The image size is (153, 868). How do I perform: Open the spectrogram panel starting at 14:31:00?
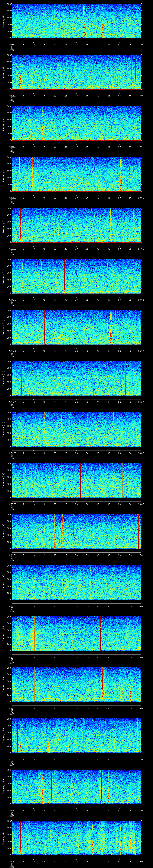click(77, 786)
